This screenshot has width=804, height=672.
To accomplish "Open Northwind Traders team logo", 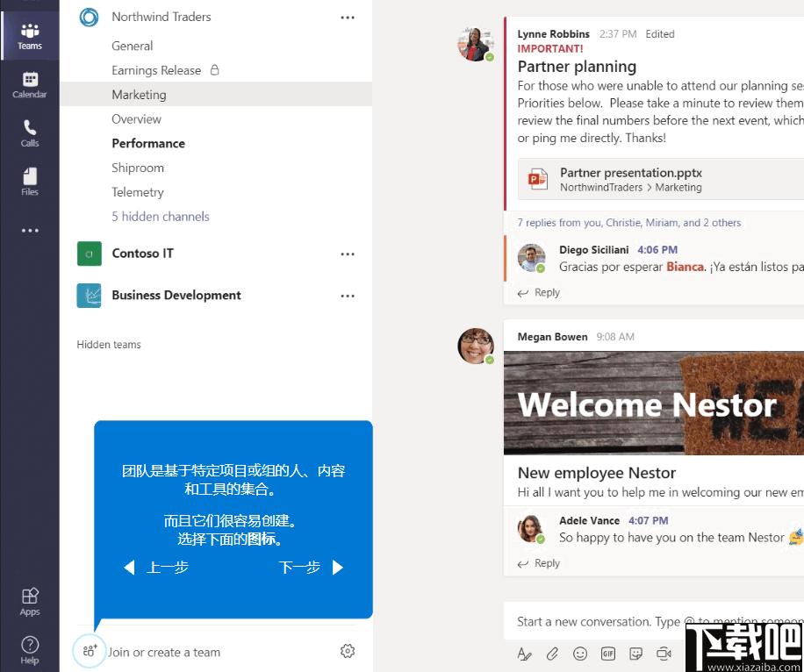I will point(90,17).
